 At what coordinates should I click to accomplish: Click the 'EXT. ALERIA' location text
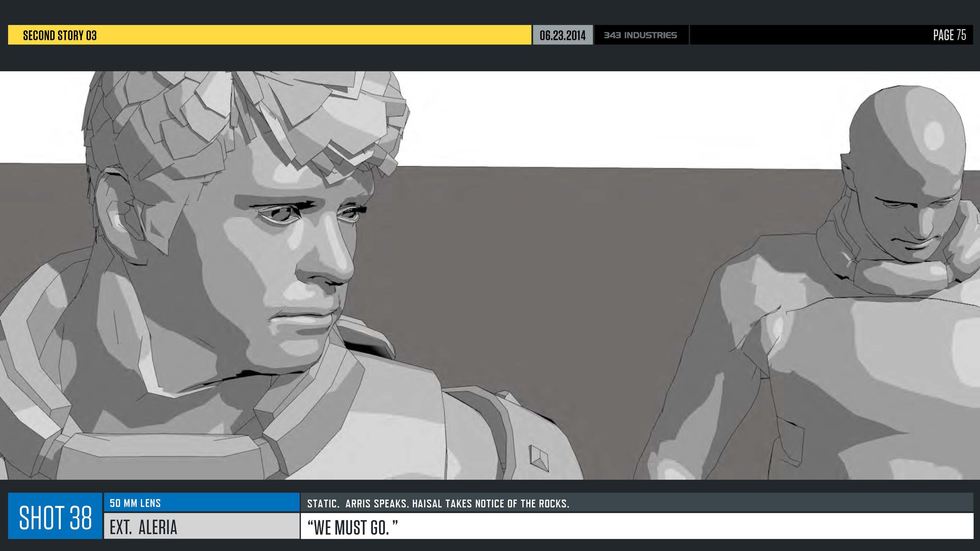pos(143,527)
